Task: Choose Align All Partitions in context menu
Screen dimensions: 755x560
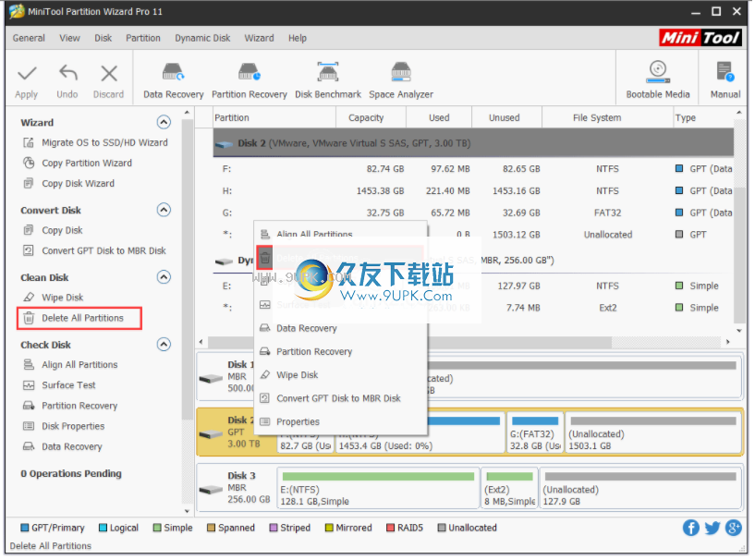Action: [314, 234]
